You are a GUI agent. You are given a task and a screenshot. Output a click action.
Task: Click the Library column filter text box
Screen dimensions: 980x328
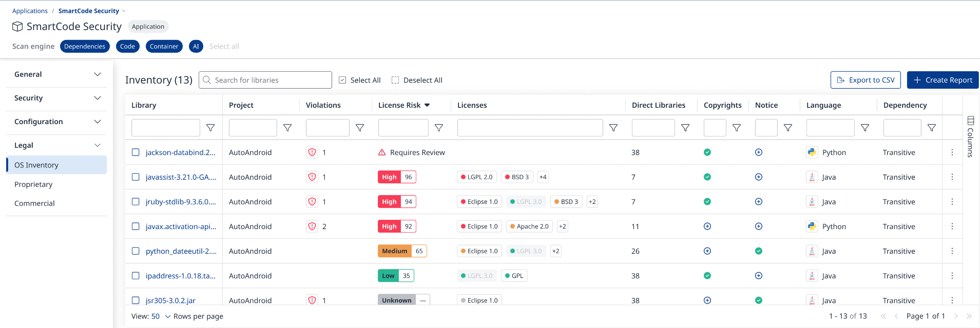pyautogui.click(x=166, y=128)
